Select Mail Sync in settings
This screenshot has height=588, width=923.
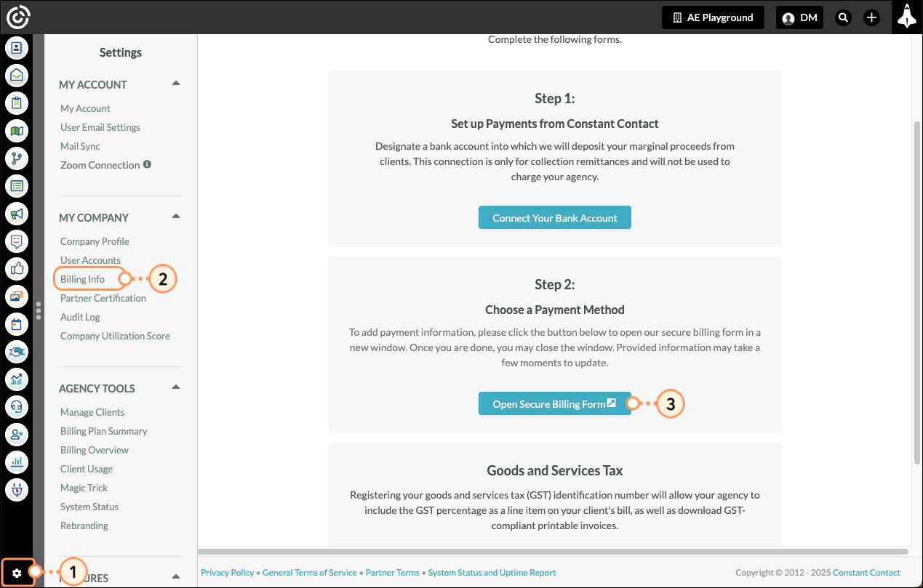pos(80,146)
